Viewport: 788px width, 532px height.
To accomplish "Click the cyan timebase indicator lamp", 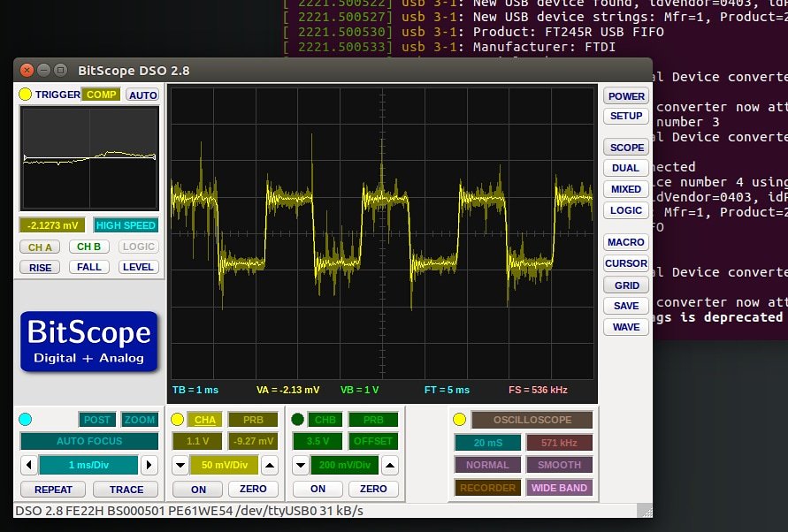I will coord(26,419).
